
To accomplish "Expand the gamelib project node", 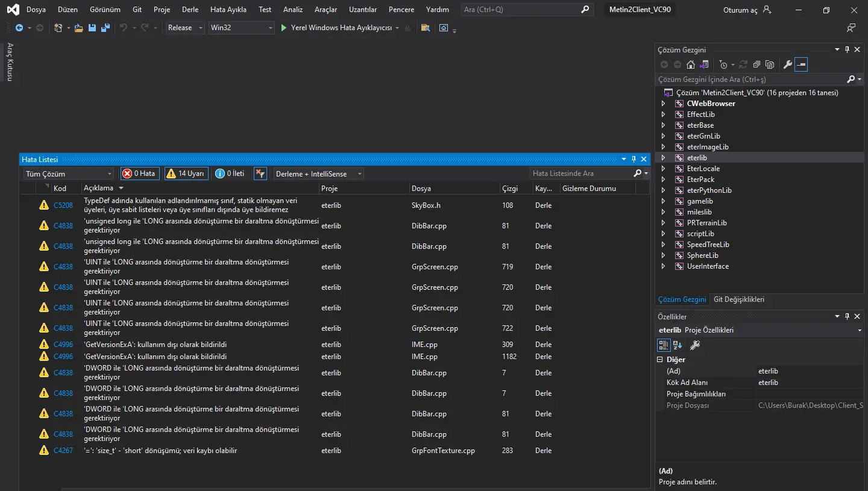I will click(x=664, y=201).
